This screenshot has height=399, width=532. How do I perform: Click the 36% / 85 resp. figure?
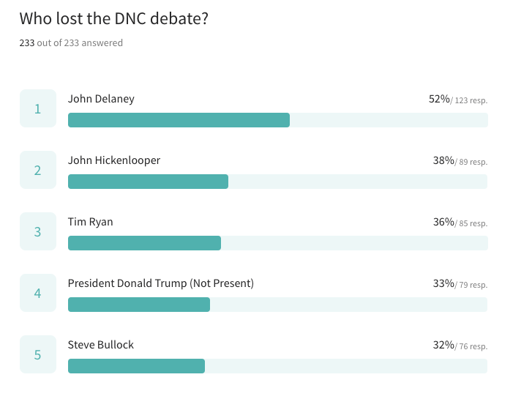[x=460, y=222]
